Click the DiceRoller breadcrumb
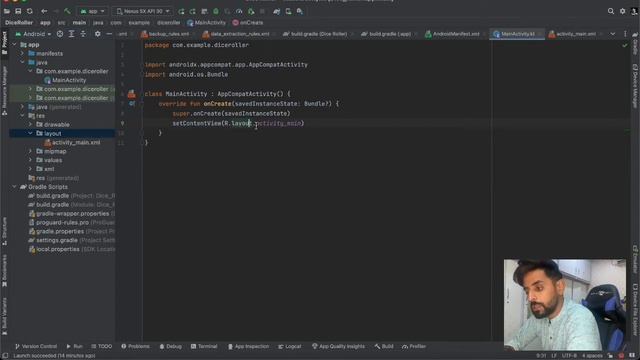 click(19, 23)
